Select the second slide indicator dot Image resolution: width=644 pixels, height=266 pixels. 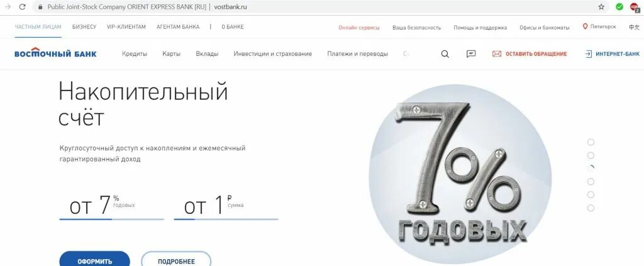coord(591,155)
